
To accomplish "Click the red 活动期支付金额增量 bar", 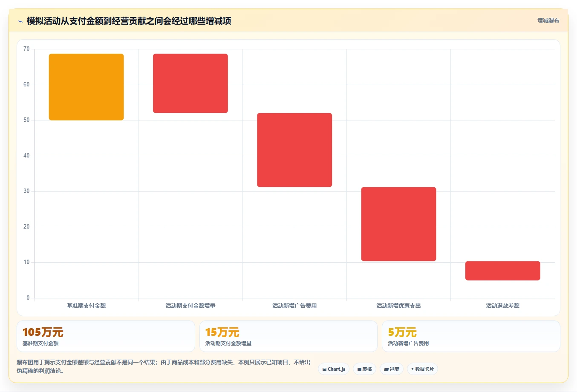I will (190, 83).
